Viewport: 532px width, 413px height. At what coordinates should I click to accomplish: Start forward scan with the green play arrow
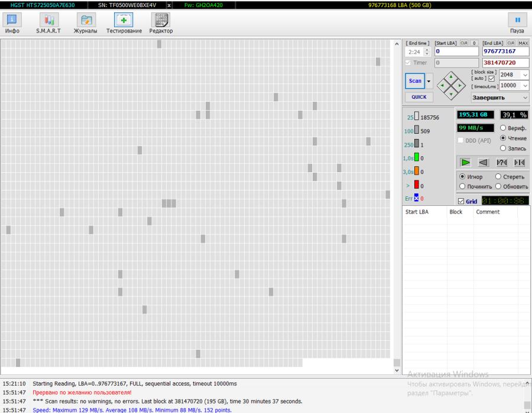pyautogui.click(x=466, y=162)
